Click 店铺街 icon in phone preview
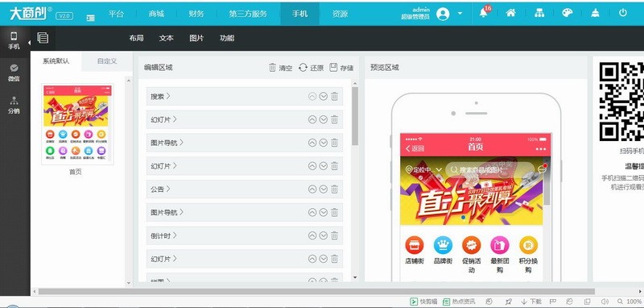Screen dimensions: 644x308 415,245
